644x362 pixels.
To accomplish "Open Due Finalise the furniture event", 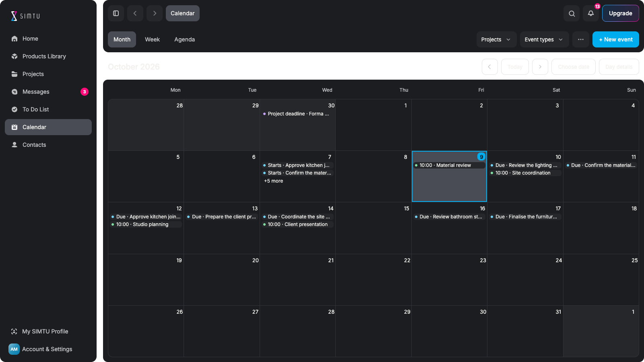I will [x=525, y=217].
